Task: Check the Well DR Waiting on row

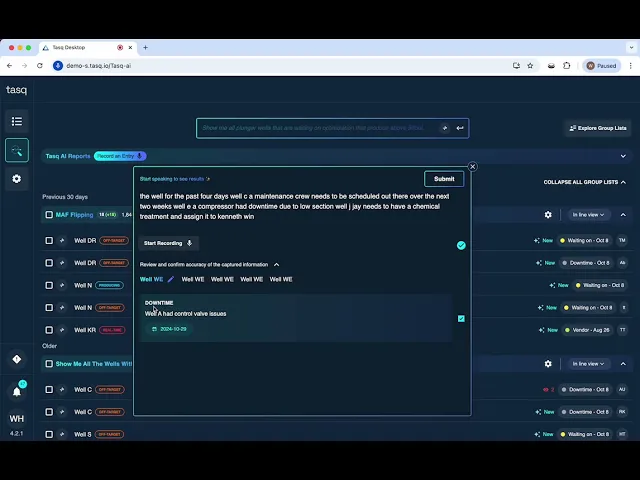Action: (x=49, y=240)
